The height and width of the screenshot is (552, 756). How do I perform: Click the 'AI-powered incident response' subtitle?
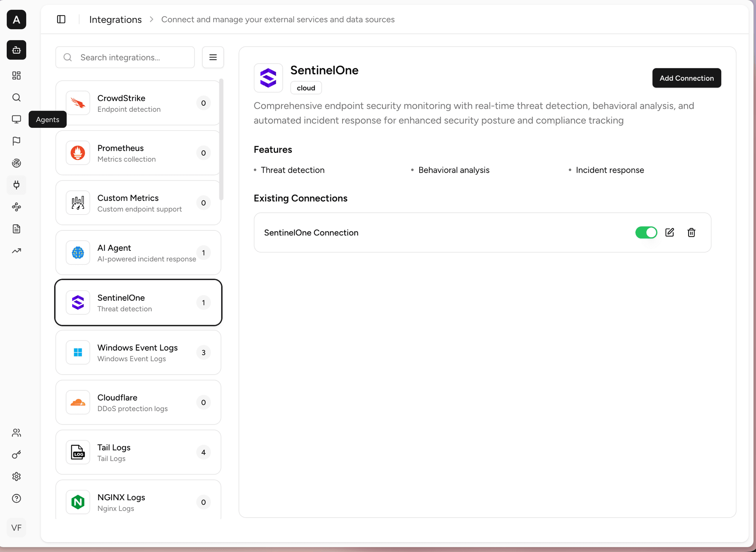pos(147,259)
